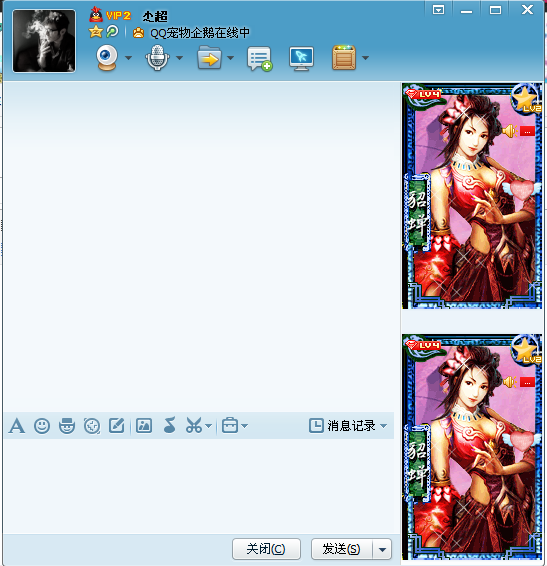547x566 pixels.
Task: Expand the voice call options arrow
Action: point(179,58)
